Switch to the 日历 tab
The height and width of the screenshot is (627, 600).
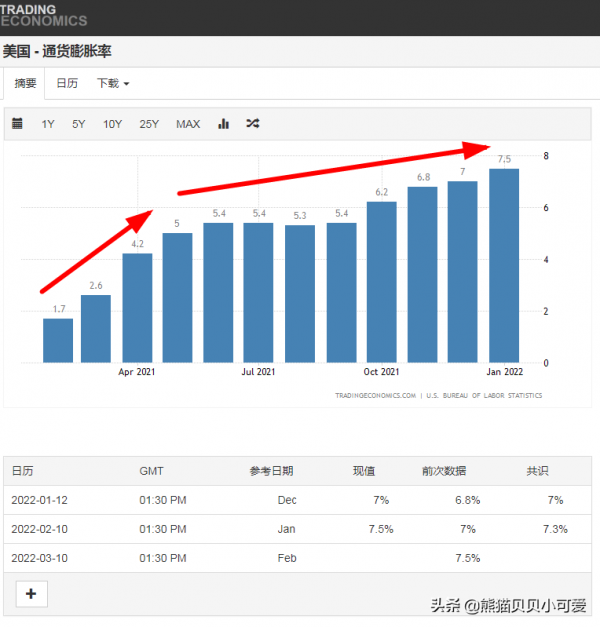67,83
